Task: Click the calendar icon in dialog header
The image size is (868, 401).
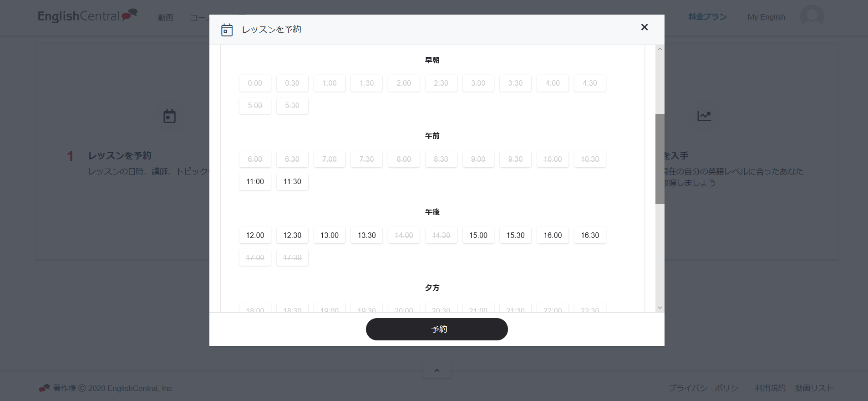Action: pyautogui.click(x=227, y=30)
